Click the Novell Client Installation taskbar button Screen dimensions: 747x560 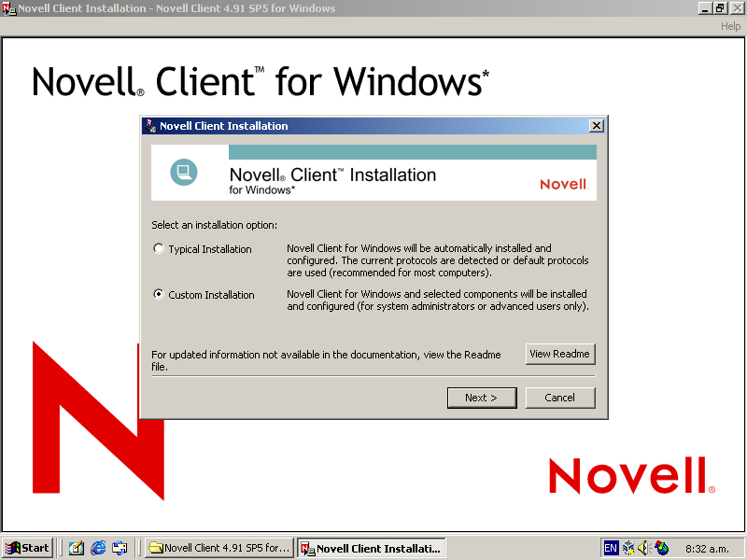click(372, 548)
